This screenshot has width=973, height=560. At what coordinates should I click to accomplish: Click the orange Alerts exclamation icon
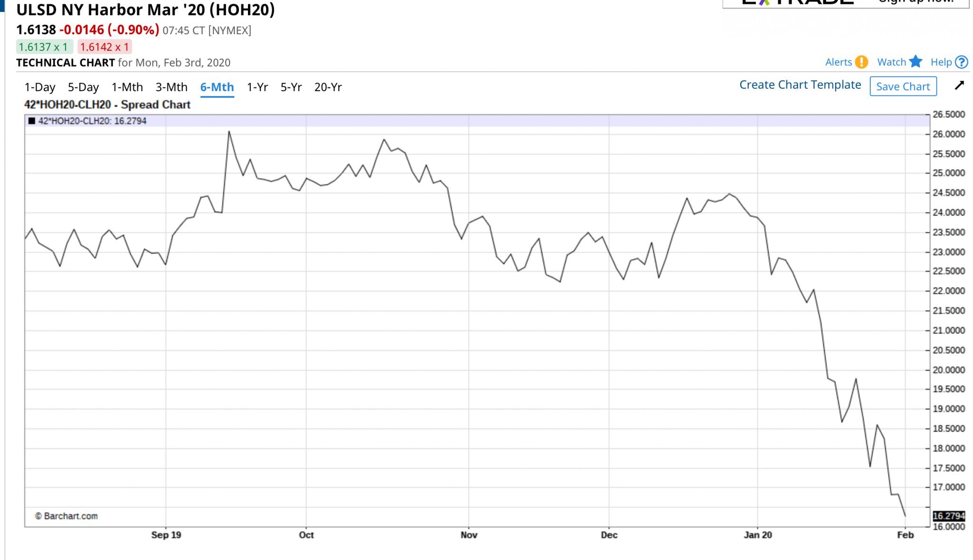861,62
